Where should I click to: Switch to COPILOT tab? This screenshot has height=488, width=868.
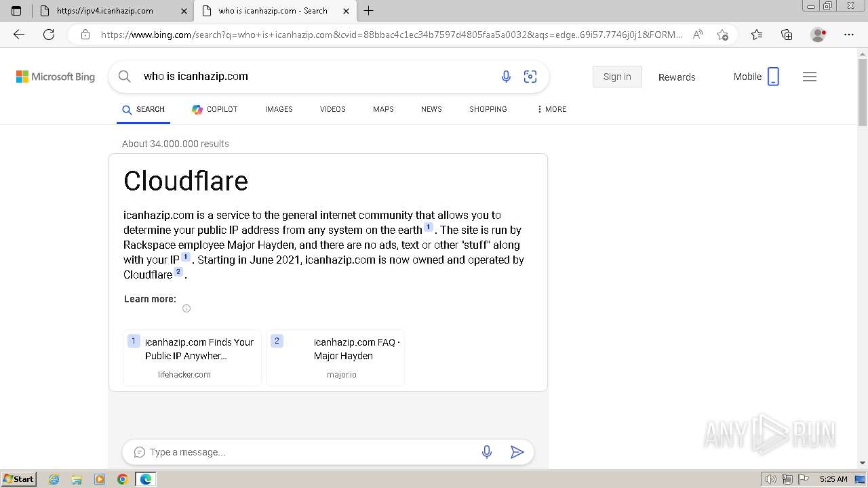tap(214, 109)
